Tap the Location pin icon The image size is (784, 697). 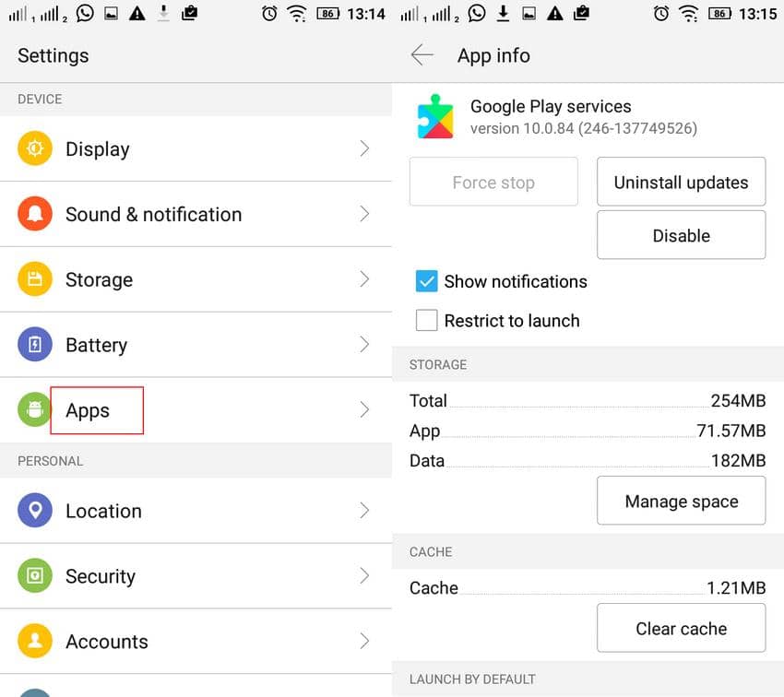[34, 511]
